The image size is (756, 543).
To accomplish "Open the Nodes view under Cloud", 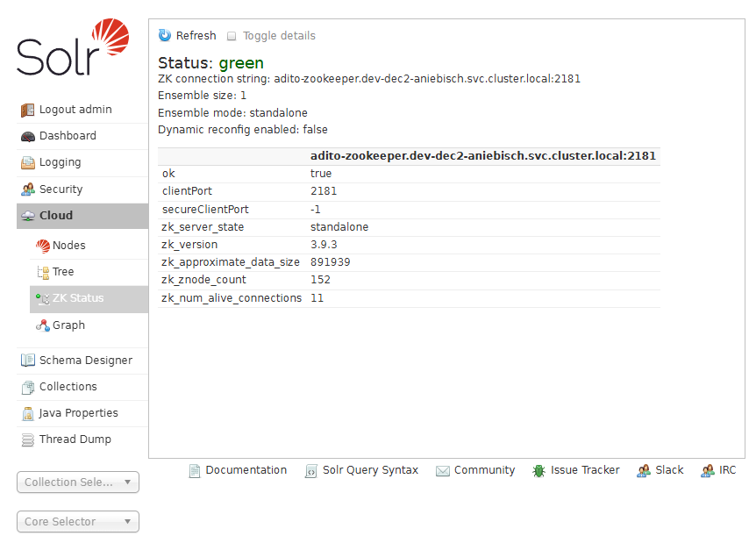I will coord(68,245).
